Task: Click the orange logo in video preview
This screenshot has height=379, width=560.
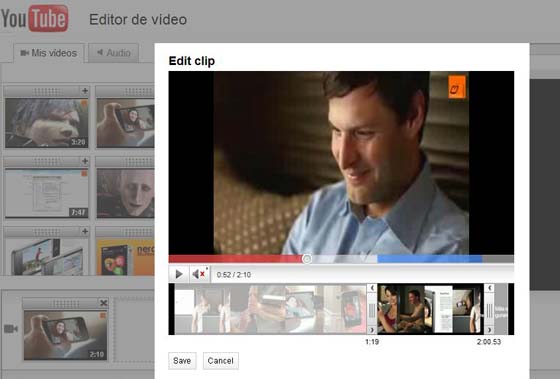Action: pyautogui.click(x=457, y=87)
